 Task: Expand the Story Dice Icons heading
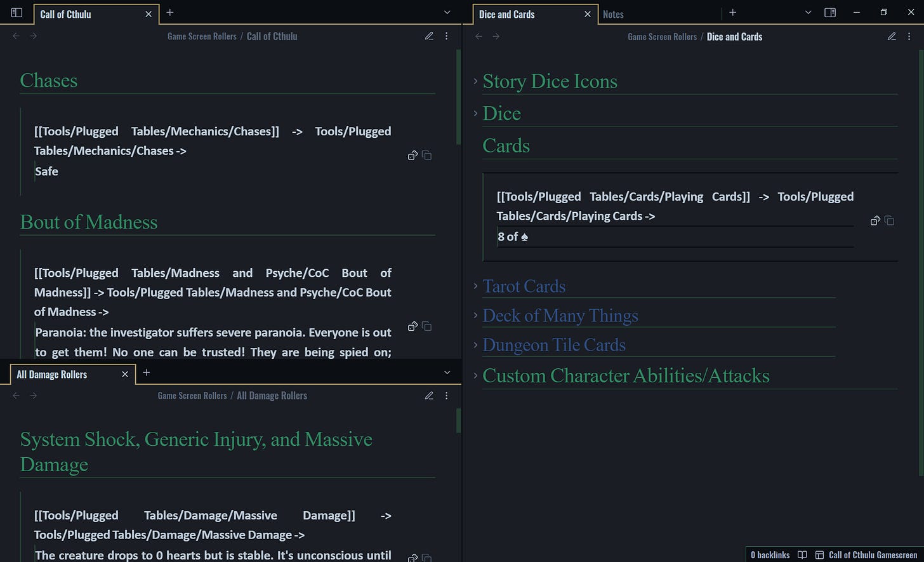475,81
